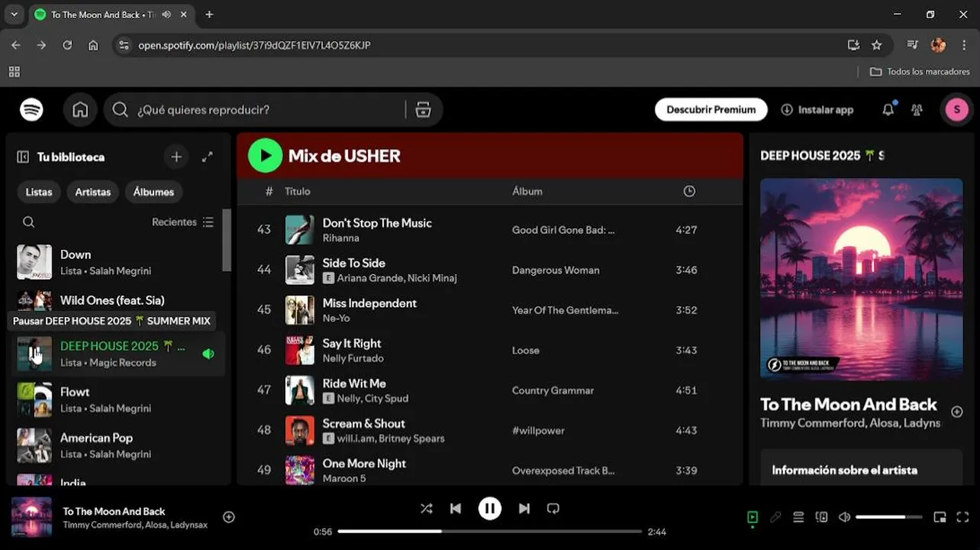Pause DEEP HOUSE 2025 playlist thumbnail
The height and width of the screenshot is (550, 980).
[x=34, y=354]
